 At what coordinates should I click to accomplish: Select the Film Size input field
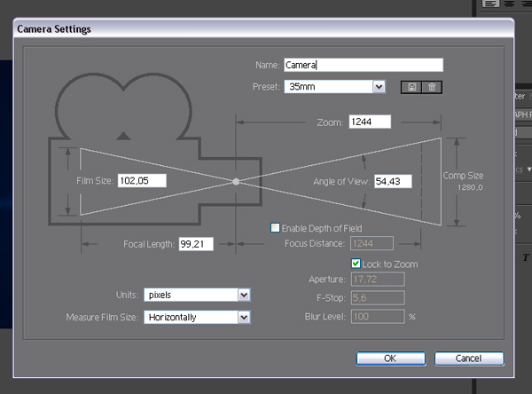[x=141, y=180]
